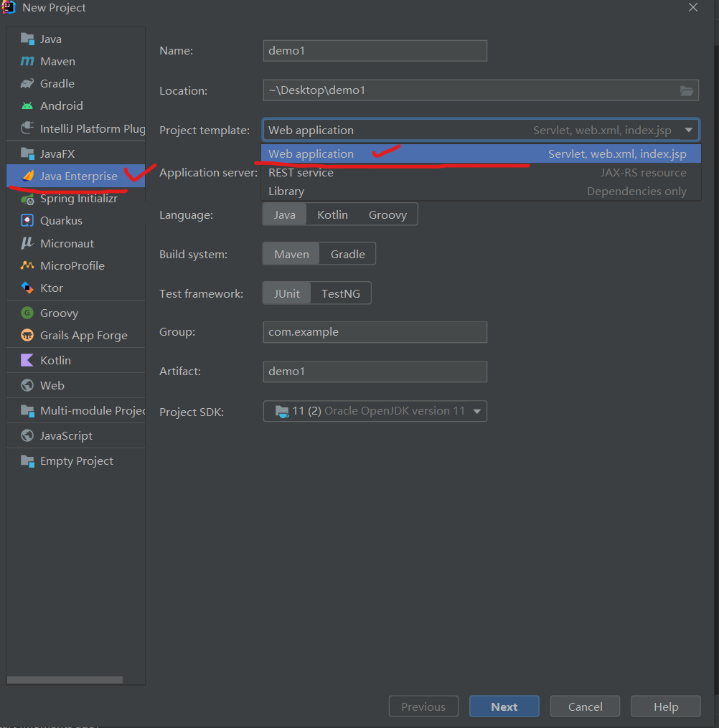The image size is (719, 728).
Task: Choose Maven build system
Action: click(x=291, y=255)
